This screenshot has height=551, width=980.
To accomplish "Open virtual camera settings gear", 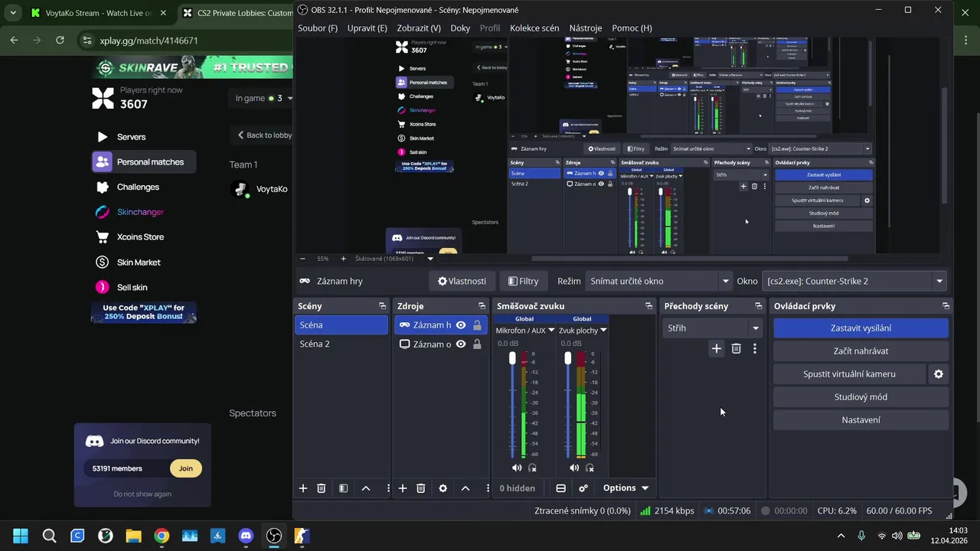I will click(x=939, y=374).
